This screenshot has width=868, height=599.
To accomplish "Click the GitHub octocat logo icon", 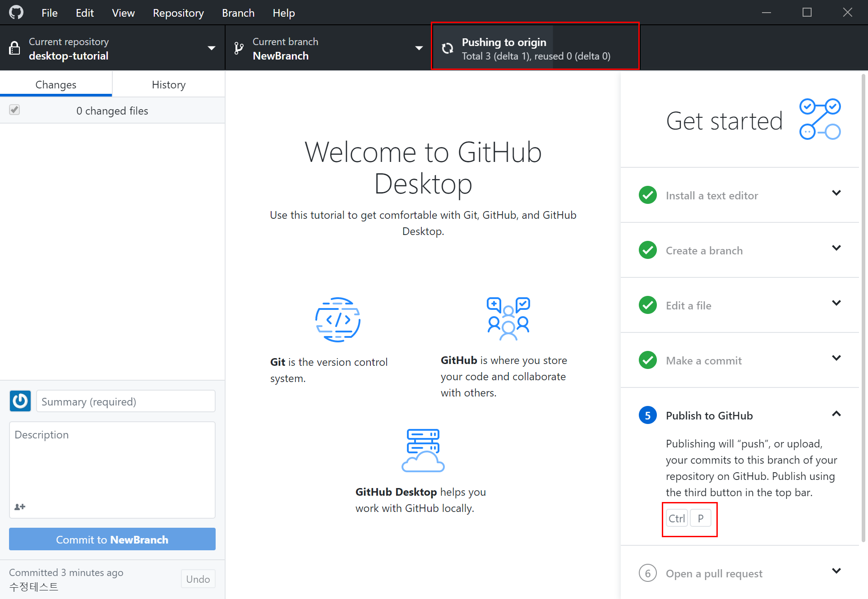I will [16, 12].
